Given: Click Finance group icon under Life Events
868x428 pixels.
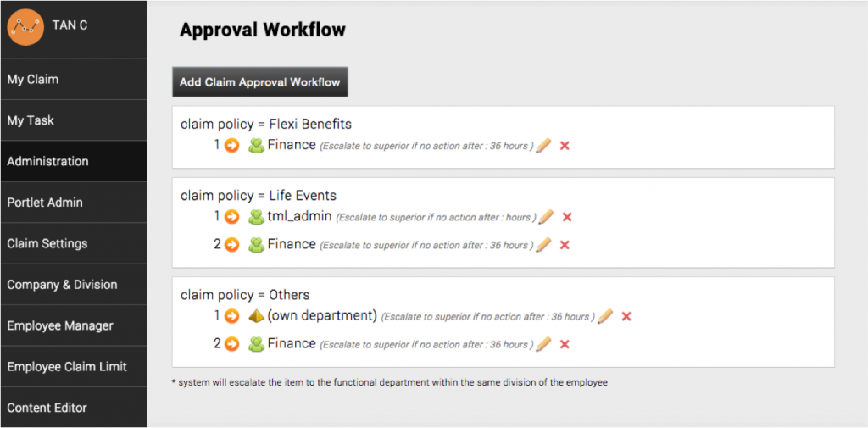Looking at the screenshot, I should pyautogui.click(x=256, y=244).
